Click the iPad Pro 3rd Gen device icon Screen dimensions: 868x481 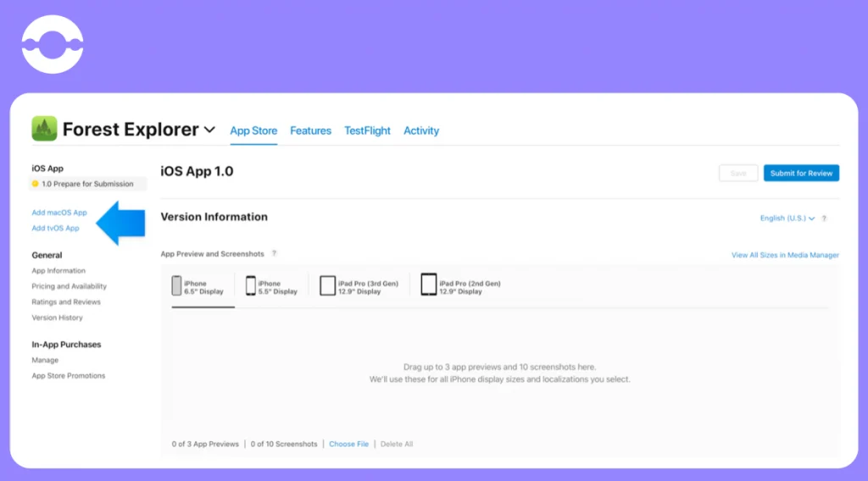(x=328, y=286)
